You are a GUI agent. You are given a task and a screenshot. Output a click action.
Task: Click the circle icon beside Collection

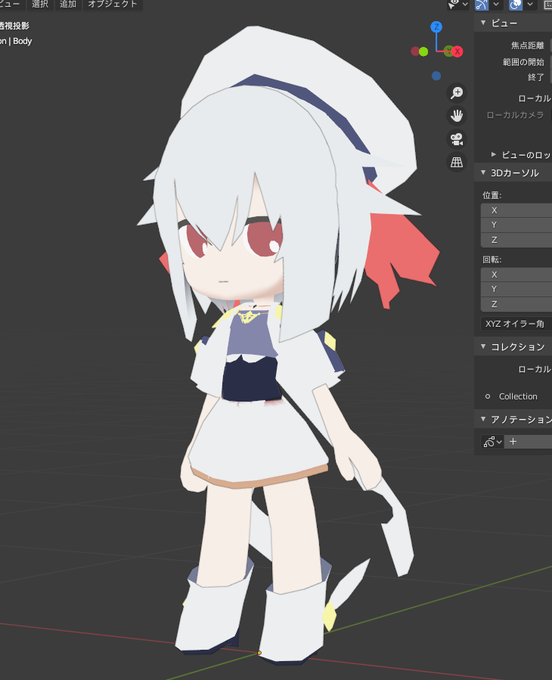[x=488, y=396]
